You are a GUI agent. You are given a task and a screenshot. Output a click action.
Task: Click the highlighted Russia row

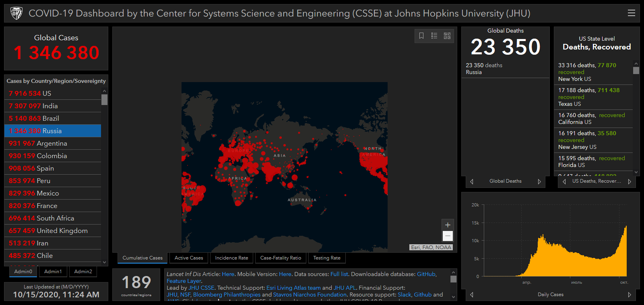pyautogui.click(x=53, y=131)
